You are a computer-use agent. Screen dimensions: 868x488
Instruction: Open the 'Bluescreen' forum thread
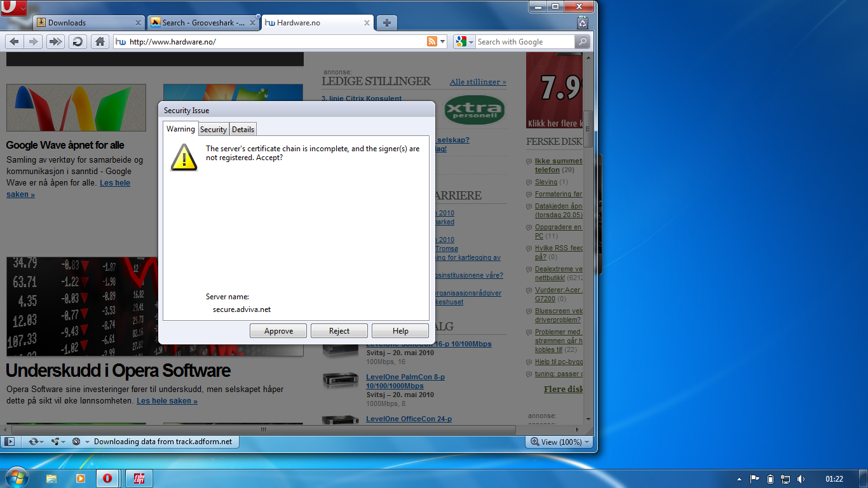559,315
